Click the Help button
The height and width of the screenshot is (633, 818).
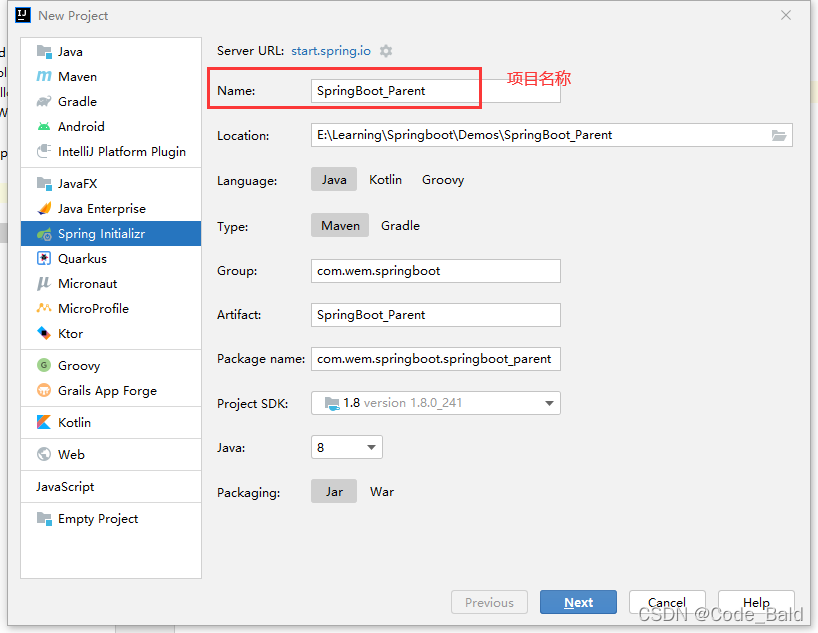pos(756,602)
